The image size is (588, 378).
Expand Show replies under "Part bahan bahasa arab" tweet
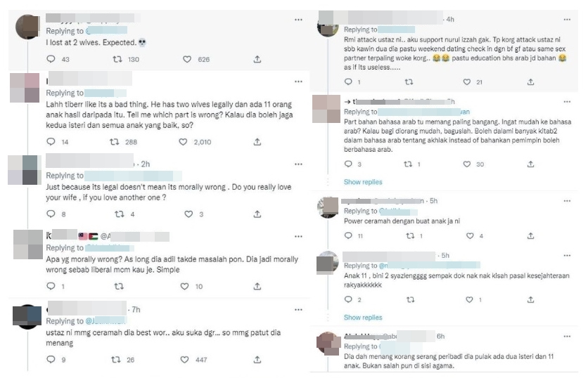(362, 182)
